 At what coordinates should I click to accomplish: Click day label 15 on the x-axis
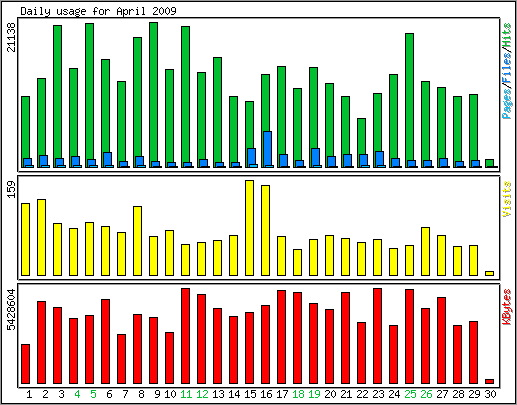tap(250, 394)
